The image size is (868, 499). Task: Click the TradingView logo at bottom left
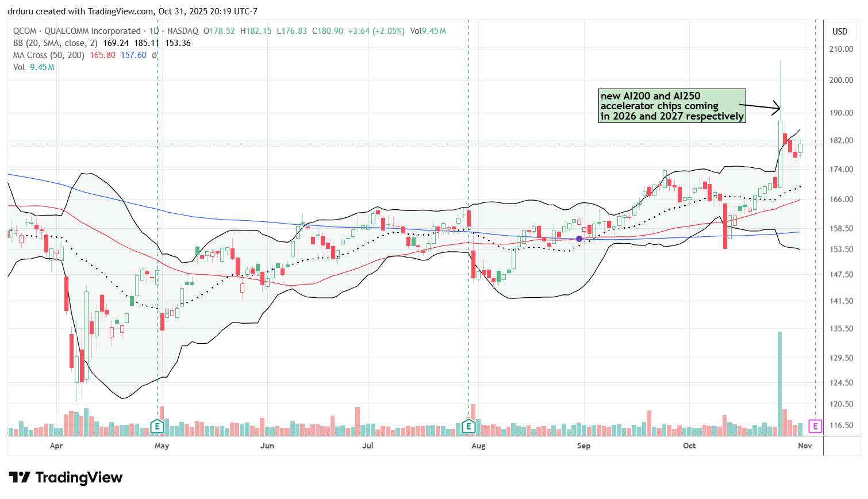click(x=66, y=478)
